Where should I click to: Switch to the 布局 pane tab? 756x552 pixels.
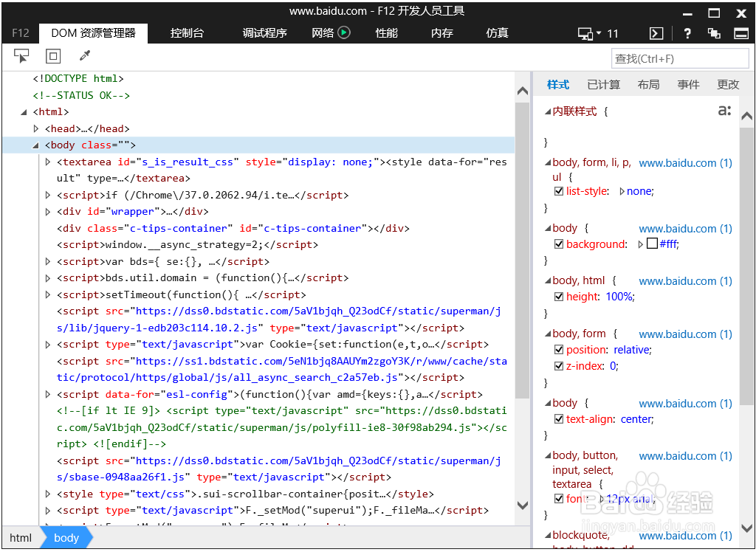click(648, 85)
